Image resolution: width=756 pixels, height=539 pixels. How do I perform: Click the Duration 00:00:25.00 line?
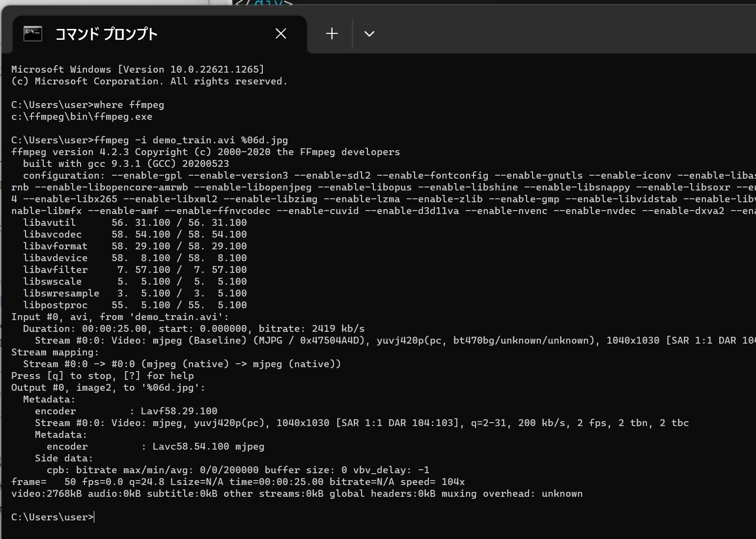pyautogui.click(x=194, y=329)
